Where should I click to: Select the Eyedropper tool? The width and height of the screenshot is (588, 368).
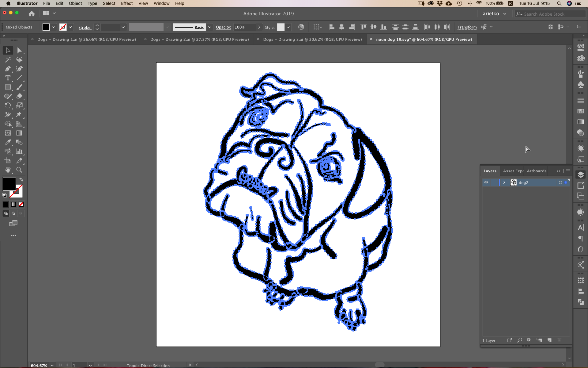(x=8, y=142)
